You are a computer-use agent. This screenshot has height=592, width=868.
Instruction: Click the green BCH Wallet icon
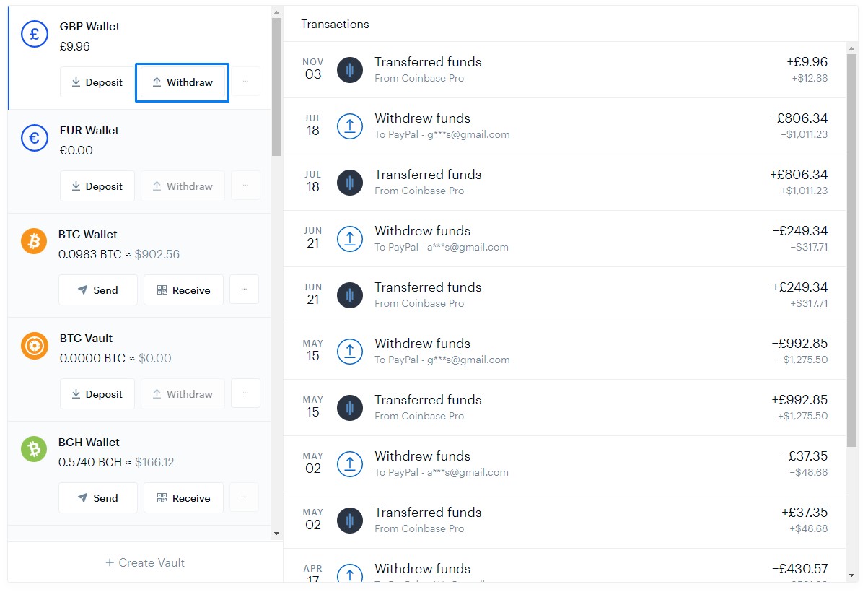(34, 450)
